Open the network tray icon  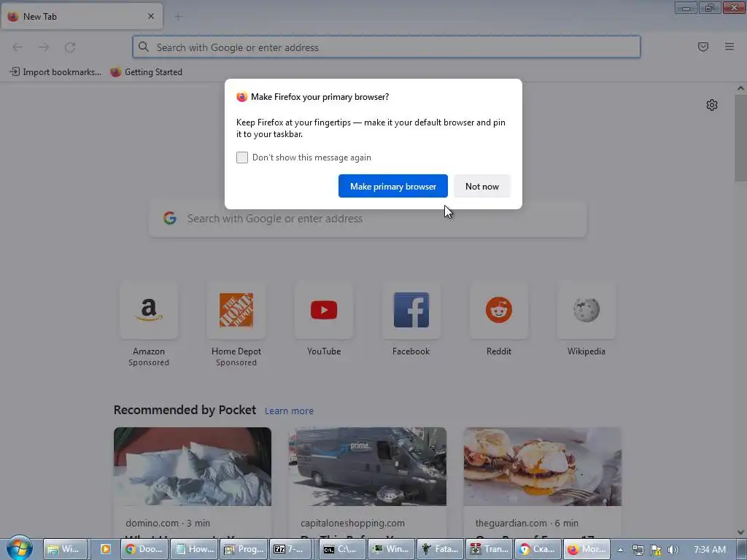pos(638,550)
